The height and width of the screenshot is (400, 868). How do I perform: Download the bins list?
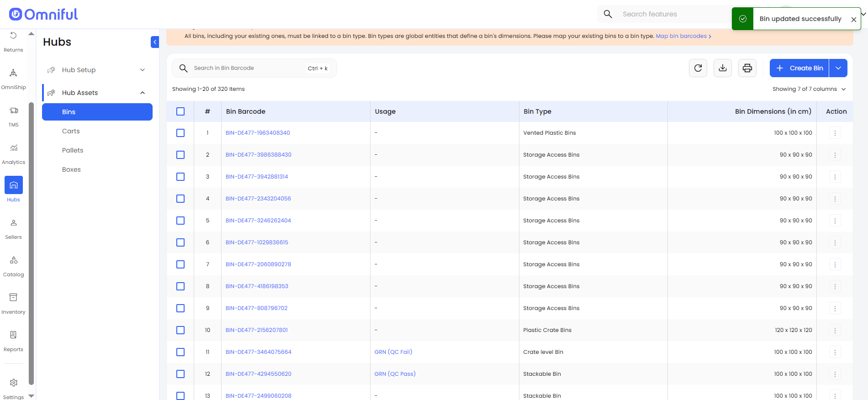(x=723, y=68)
